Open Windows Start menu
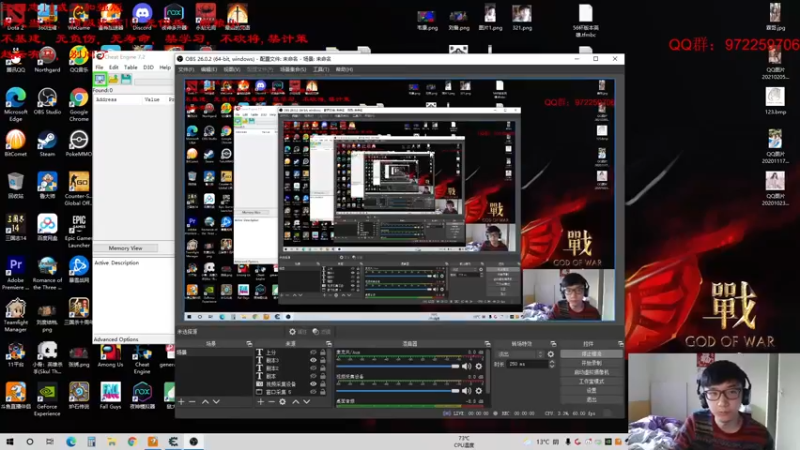The height and width of the screenshot is (450, 800). pos(10,442)
